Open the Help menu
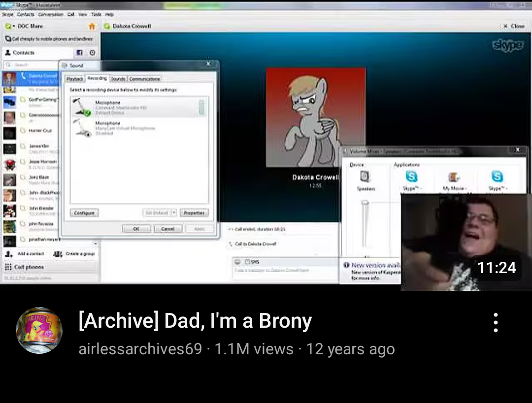Screen dimensions: 532x403 (x=109, y=14)
